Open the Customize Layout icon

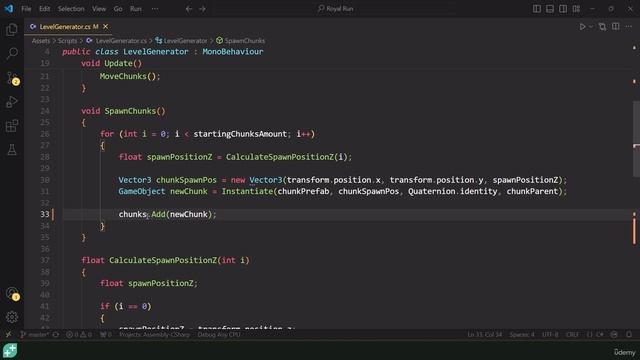click(x=576, y=9)
